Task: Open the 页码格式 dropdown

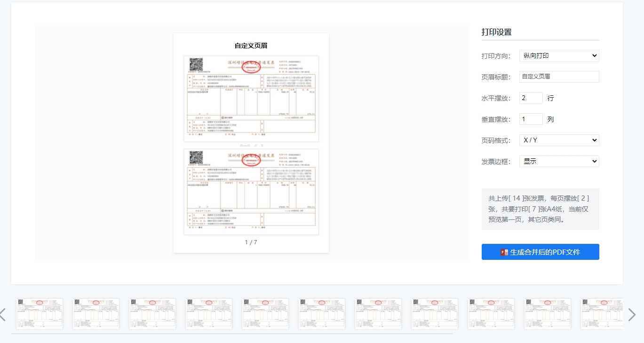Action: point(559,140)
